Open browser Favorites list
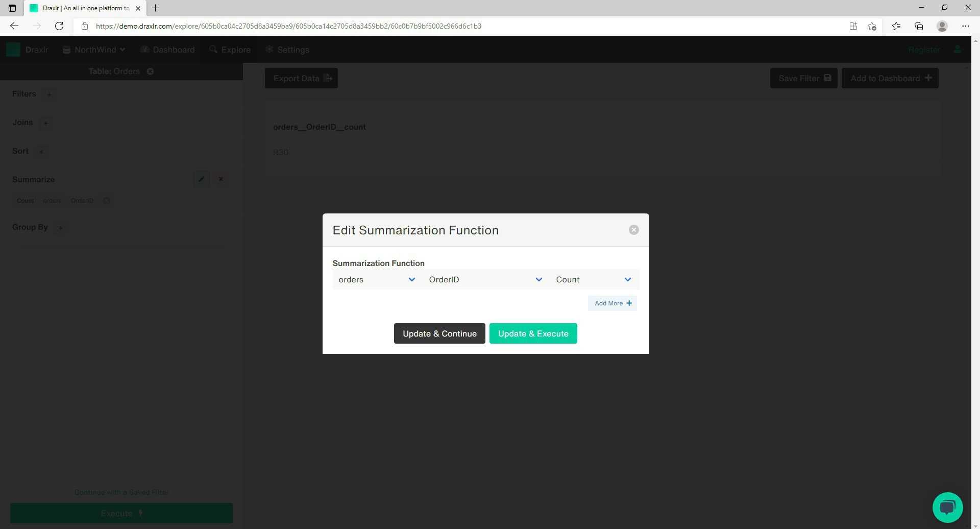The width and height of the screenshot is (980, 529). pos(896,26)
